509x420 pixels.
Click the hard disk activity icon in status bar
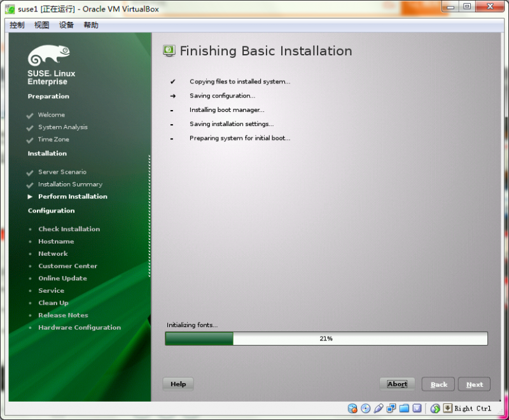coord(352,408)
